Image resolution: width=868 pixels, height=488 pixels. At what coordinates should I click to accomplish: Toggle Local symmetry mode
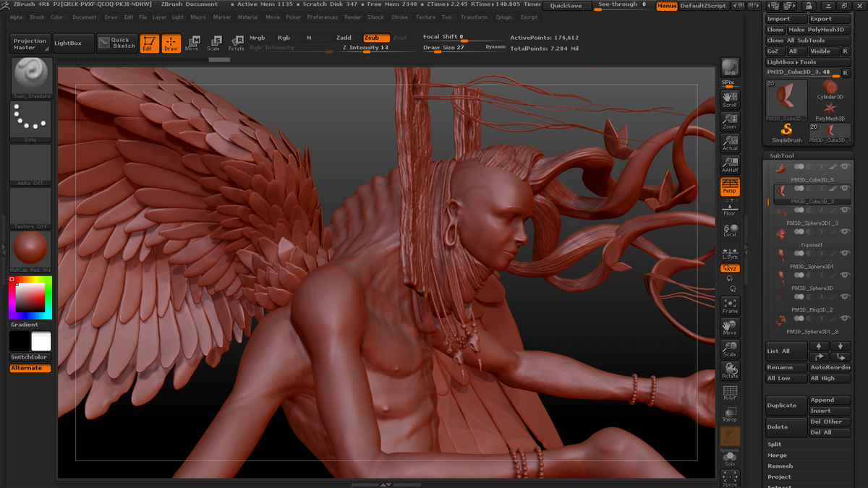730,230
